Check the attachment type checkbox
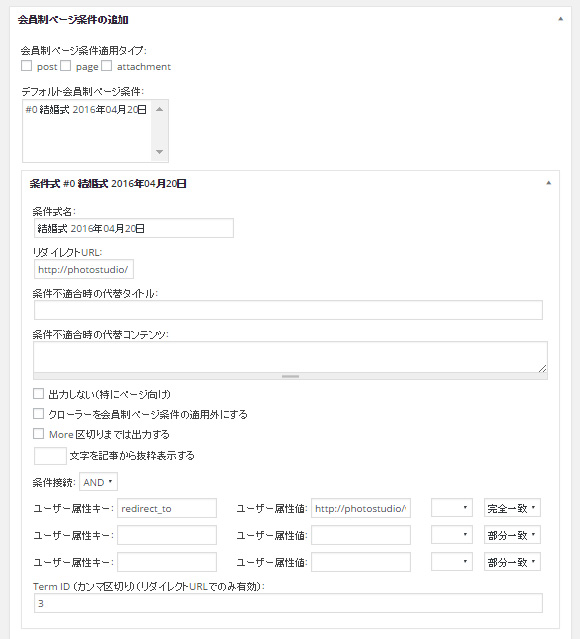Screen dimensions: 580x639 [x=106, y=66]
